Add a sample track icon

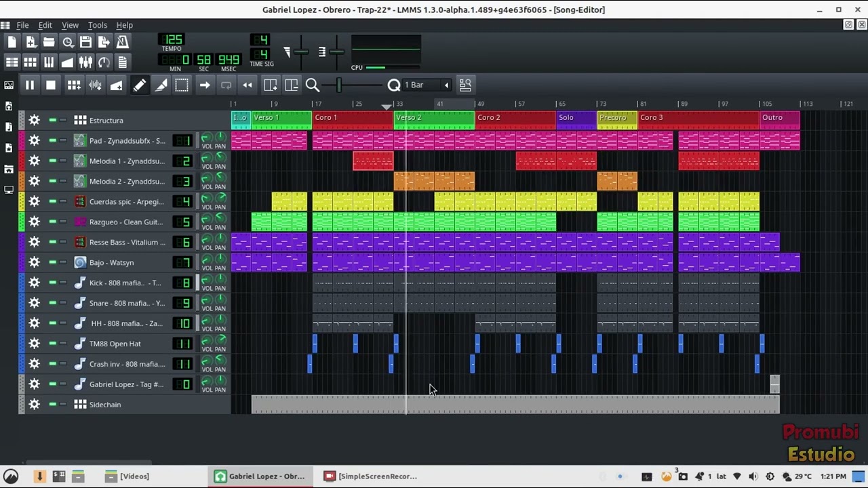[x=95, y=85]
